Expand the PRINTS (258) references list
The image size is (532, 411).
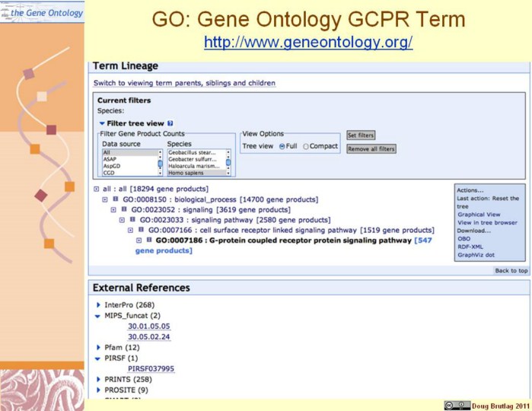tap(98, 379)
